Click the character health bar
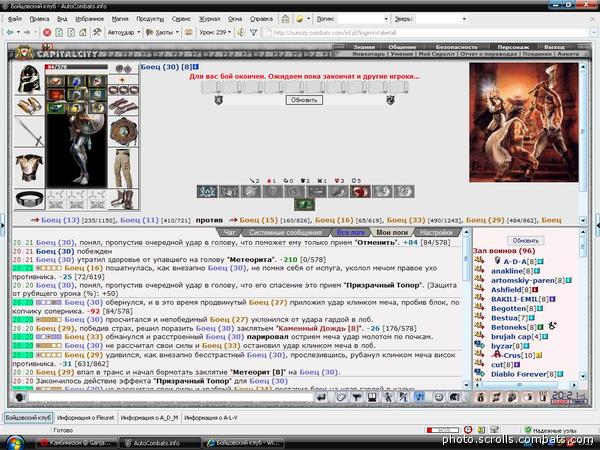600x450 pixels. tap(77, 67)
